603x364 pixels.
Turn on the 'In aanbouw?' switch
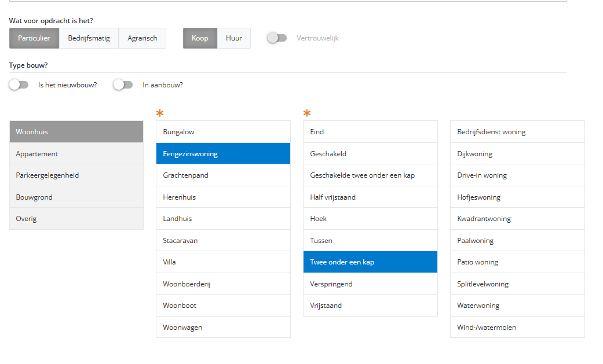[123, 85]
